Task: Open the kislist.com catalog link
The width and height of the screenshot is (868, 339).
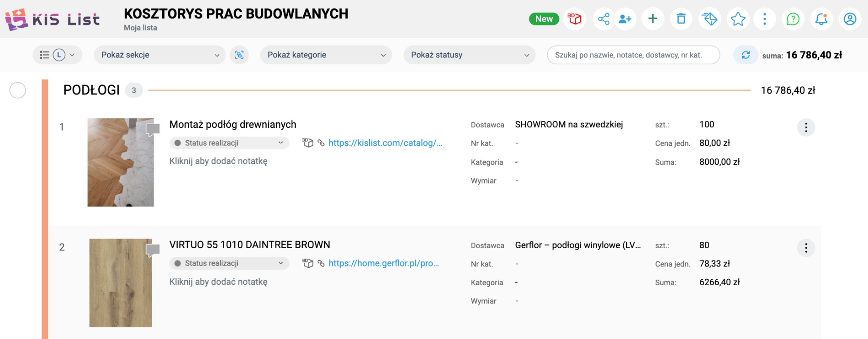Action: coord(385,143)
